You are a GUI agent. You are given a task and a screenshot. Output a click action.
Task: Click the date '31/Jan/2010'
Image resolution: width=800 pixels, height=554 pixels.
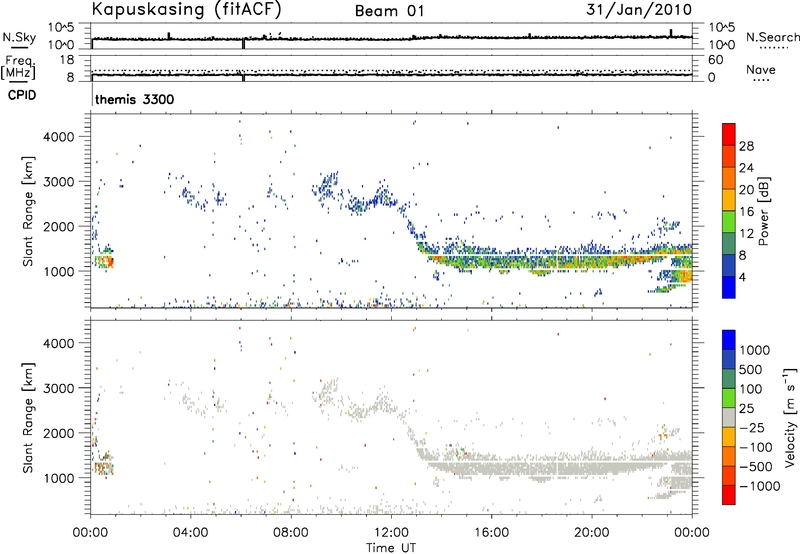click(x=639, y=9)
